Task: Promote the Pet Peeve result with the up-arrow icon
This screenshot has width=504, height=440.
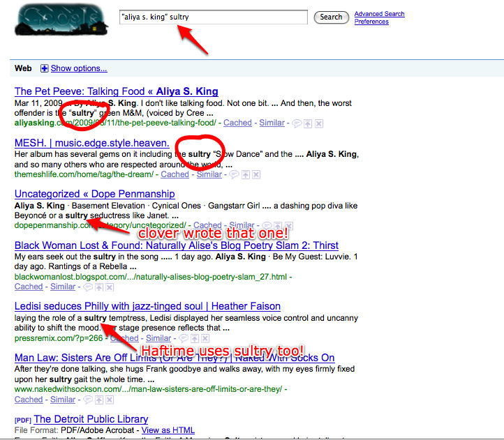Action: tap(307, 123)
